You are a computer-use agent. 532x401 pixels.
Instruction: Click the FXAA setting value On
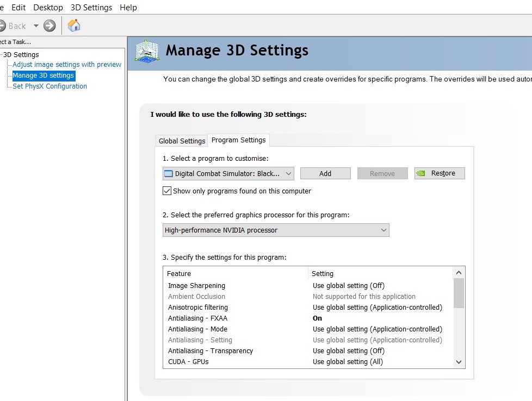(x=317, y=318)
